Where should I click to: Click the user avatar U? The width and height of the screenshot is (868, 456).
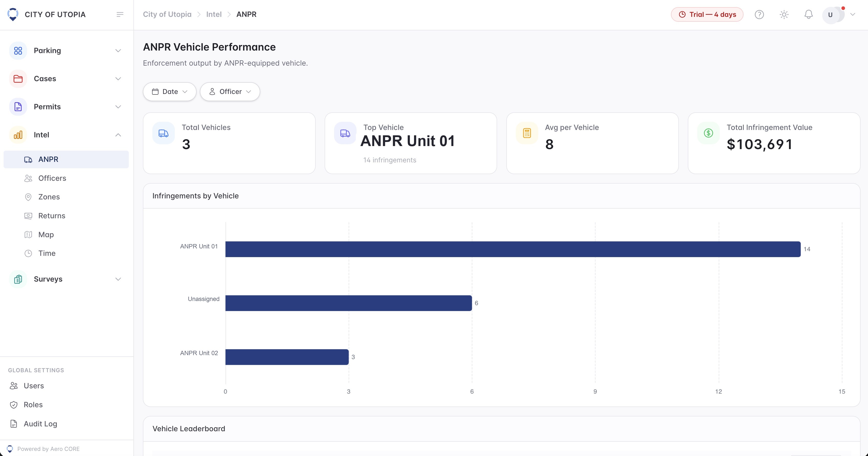point(831,15)
